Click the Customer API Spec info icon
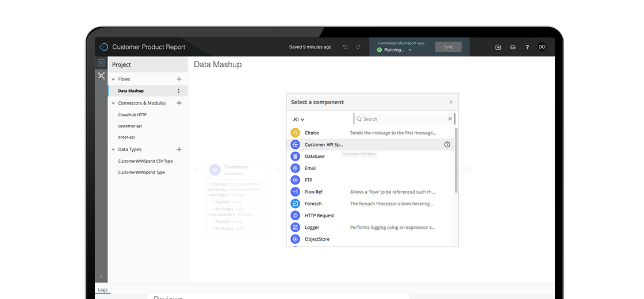The image size is (644, 299). point(447,144)
